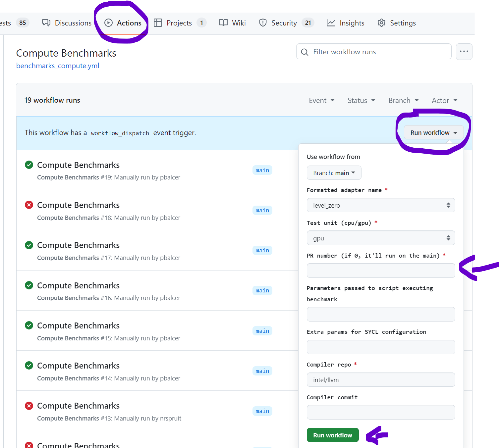This screenshot has height=448, width=499.
Task: Click success check icon for run #17
Action: coord(29,245)
